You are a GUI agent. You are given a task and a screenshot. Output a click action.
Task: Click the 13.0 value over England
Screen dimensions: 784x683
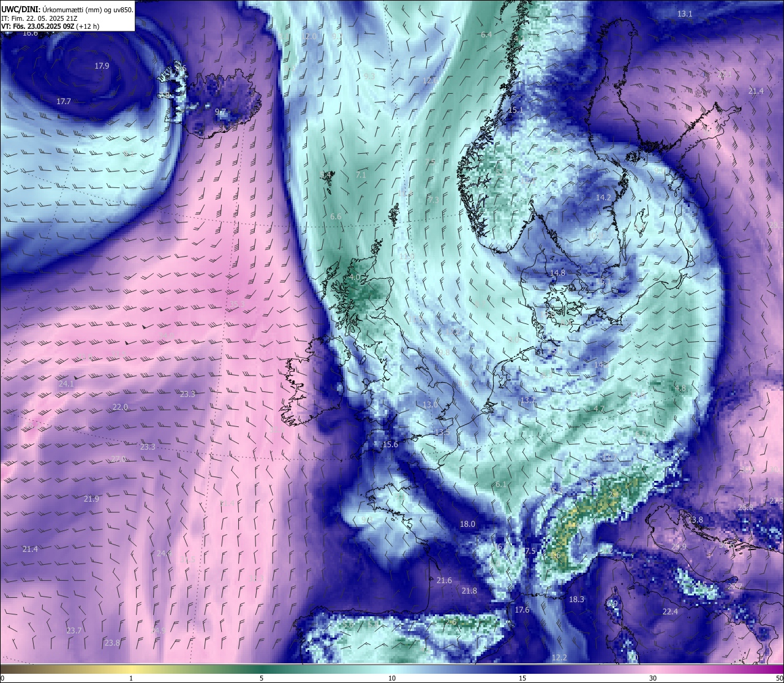431,405
